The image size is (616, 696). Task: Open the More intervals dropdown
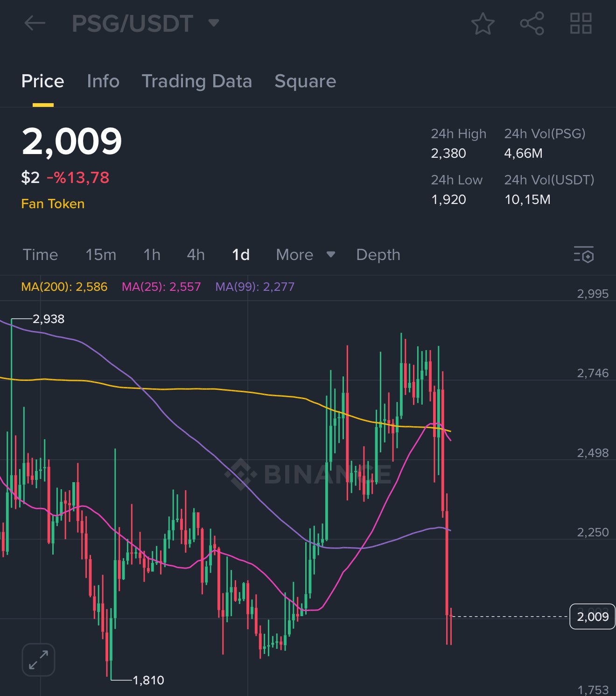(x=306, y=254)
